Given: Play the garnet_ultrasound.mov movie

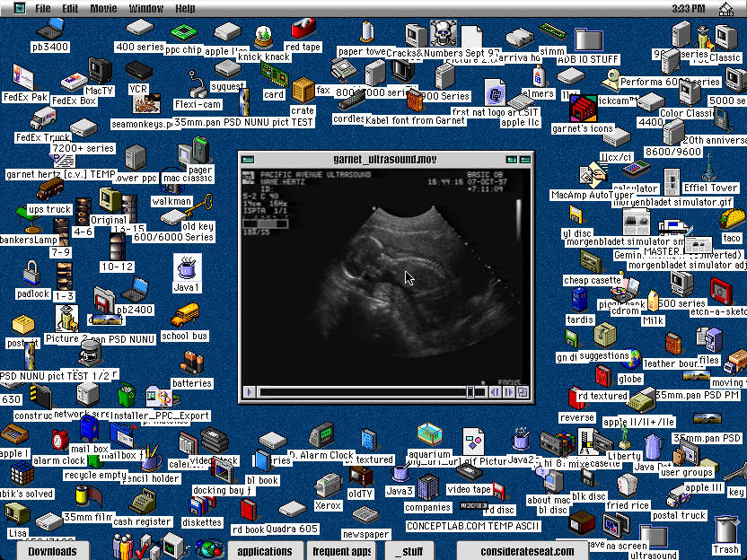Looking at the screenshot, I should [x=250, y=391].
